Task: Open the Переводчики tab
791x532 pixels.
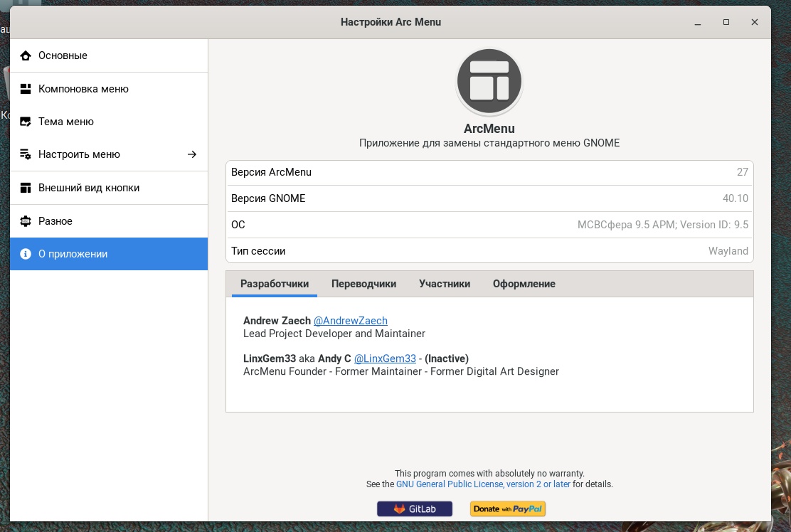Action: coord(363,284)
